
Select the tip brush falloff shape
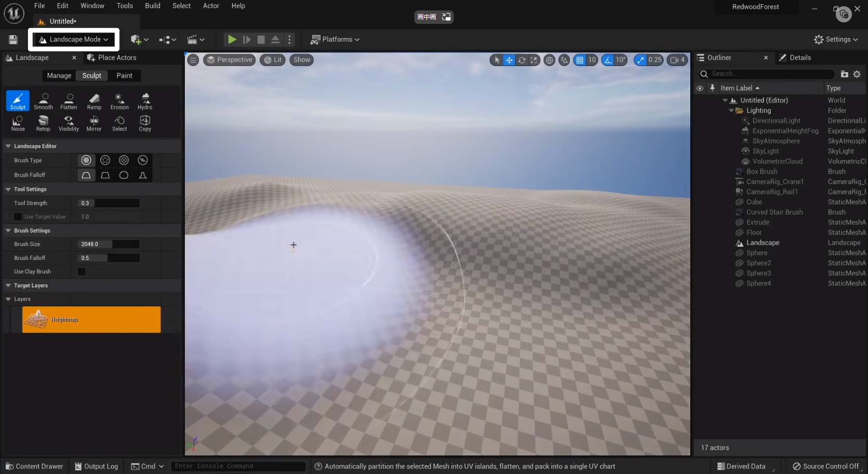tap(142, 175)
